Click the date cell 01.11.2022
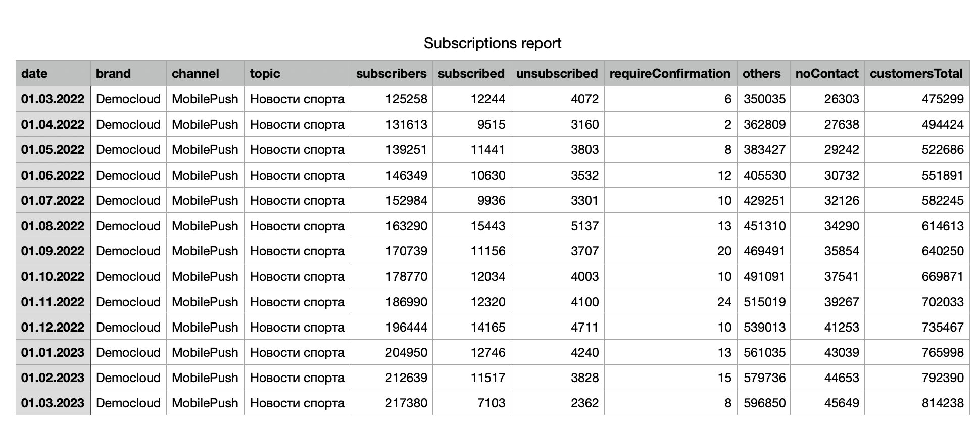 tap(53, 302)
